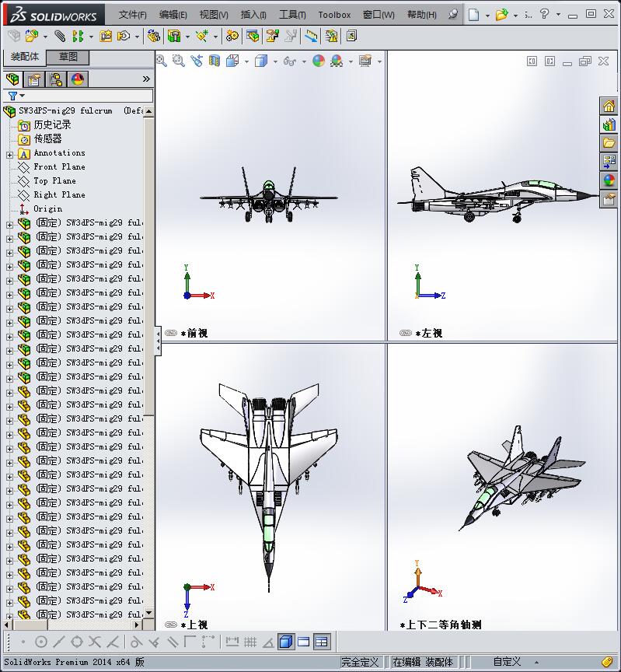Click the Bill of Materials icon

(253, 36)
